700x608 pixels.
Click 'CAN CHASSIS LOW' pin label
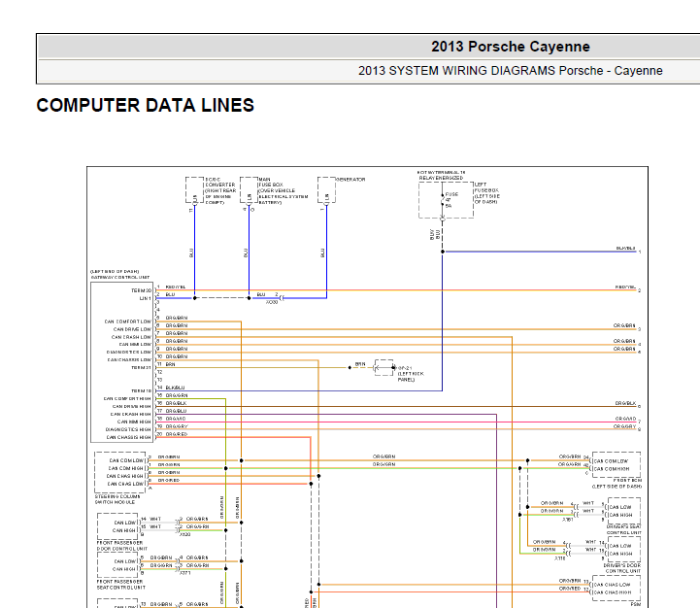coord(129,359)
